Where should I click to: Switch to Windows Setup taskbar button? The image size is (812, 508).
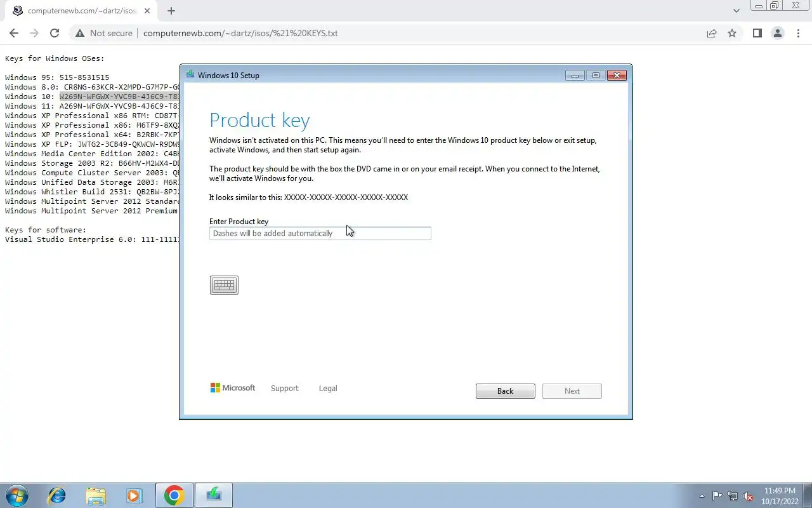click(x=214, y=495)
